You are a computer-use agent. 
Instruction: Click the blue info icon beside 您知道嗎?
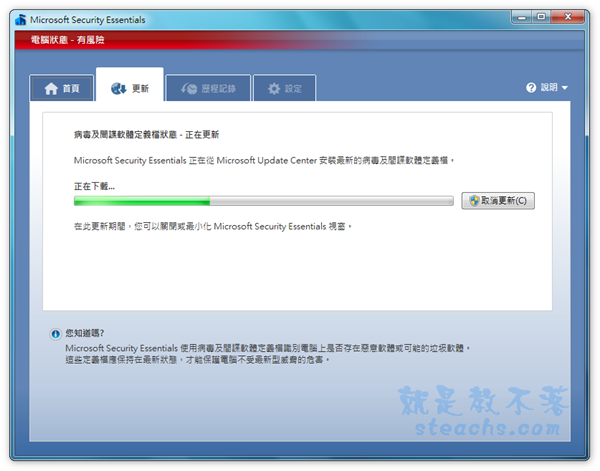(55, 334)
